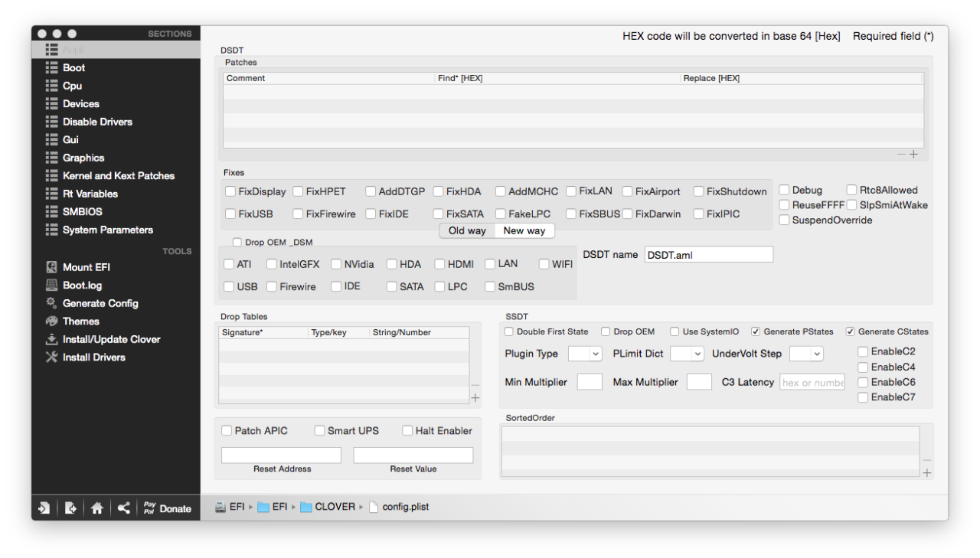
Task: Remove a SortedOrder entry with minus icon
Action: tap(927, 461)
